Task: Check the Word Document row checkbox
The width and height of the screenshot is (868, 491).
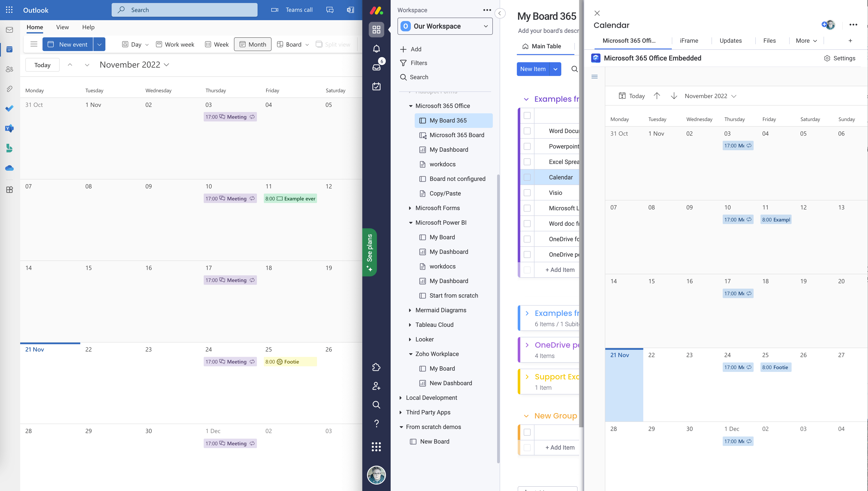Action: pos(527,131)
